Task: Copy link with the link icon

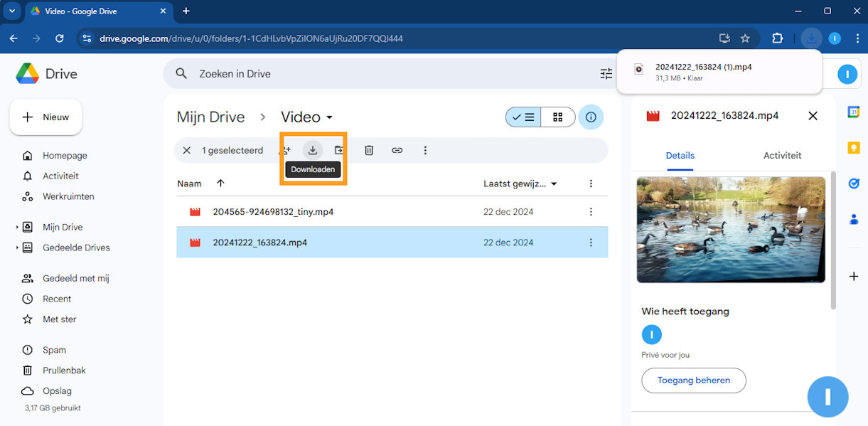Action: tap(397, 150)
